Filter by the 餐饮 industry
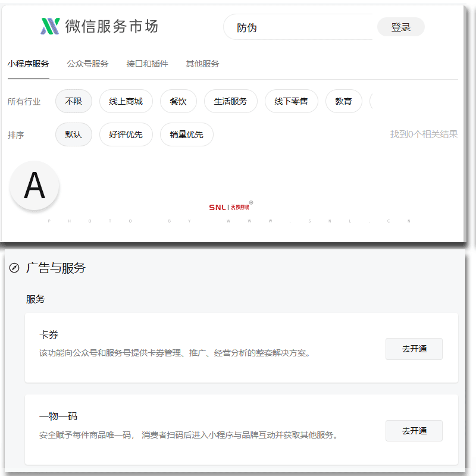This screenshot has width=476, height=476. point(178,101)
